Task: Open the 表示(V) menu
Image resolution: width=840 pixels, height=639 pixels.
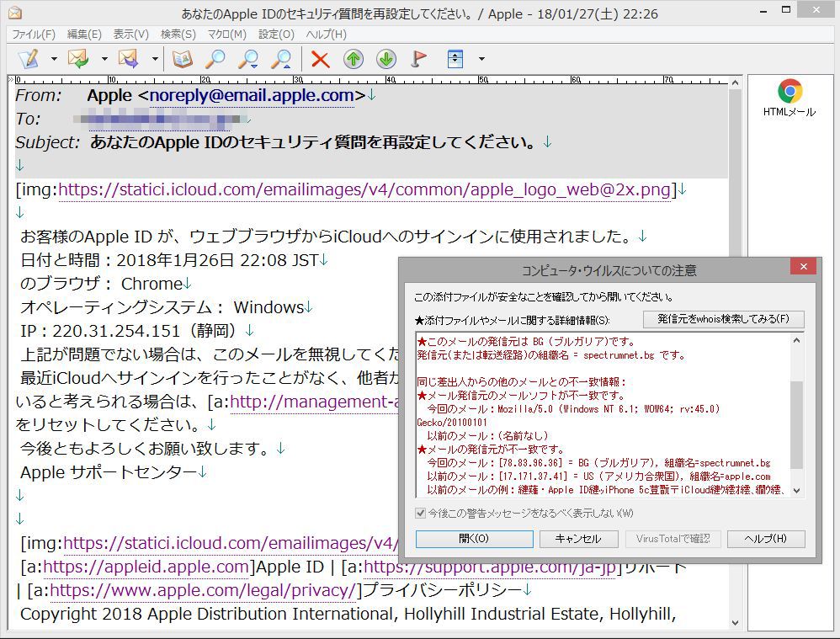Action: pyautogui.click(x=130, y=35)
